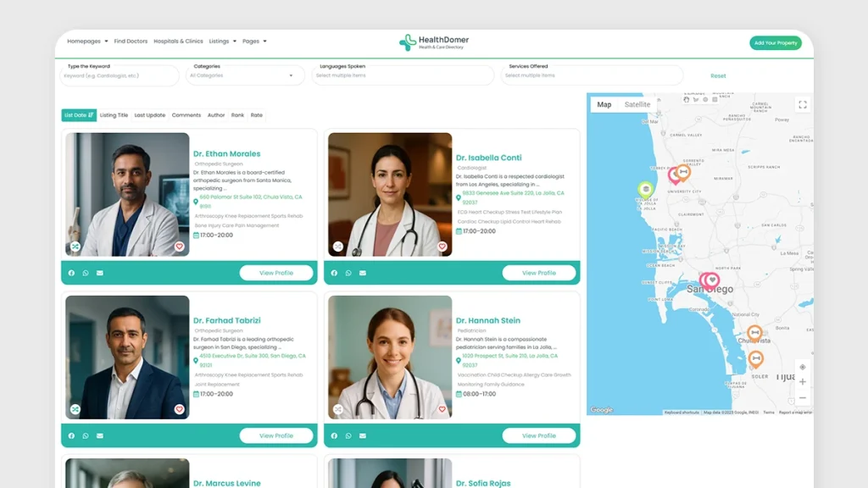Sort listings by Comments
868x488 pixels.
(186, 115)
